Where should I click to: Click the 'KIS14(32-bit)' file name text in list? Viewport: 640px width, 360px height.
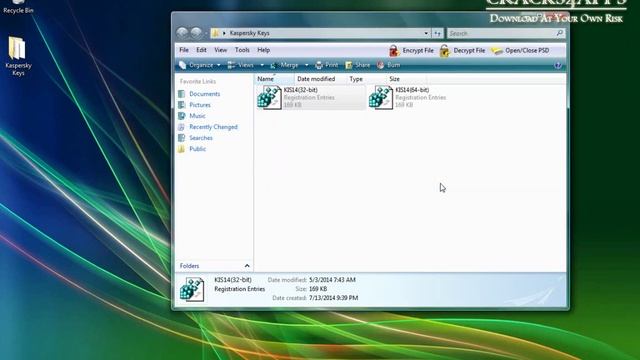(301, 90)
